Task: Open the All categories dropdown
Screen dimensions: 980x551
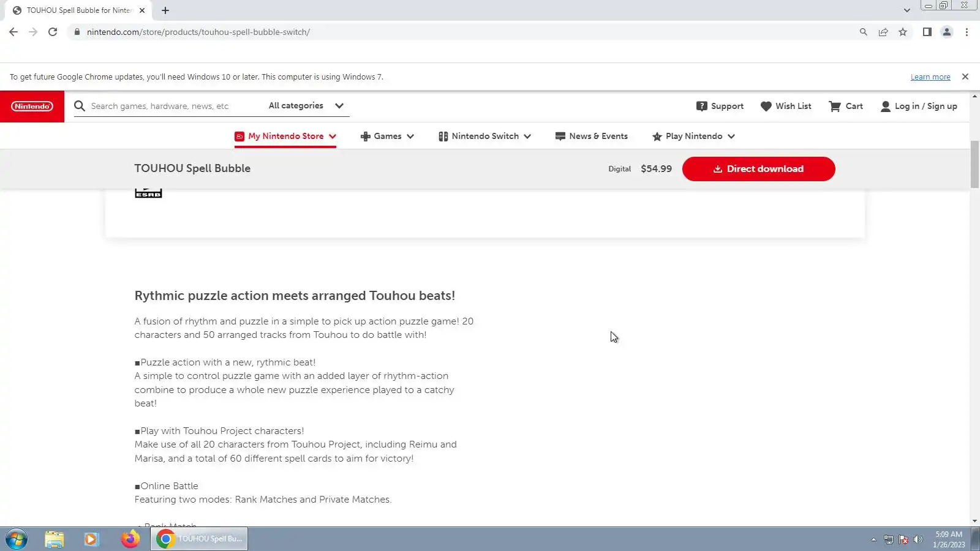Action: click(306, 105)
